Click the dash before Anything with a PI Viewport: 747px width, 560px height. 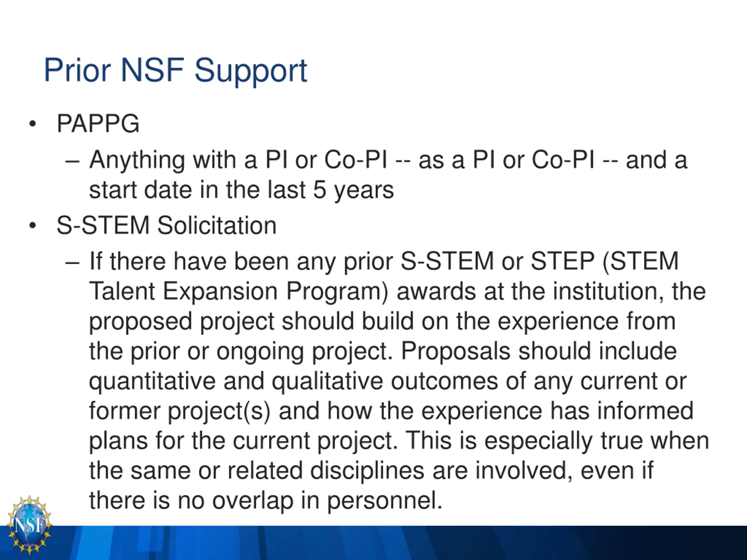point(73,162)
